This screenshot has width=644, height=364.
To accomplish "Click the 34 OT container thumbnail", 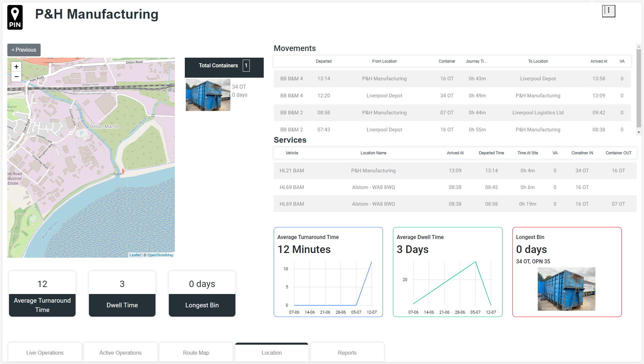I will [x=208, y=95].
